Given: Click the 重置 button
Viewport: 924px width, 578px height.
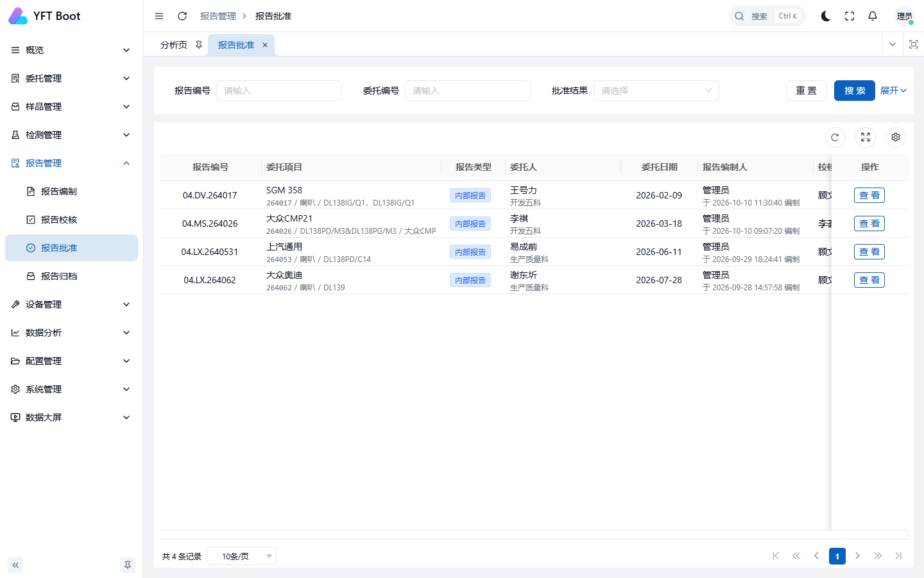Looking at the screenshot, I should (x=806, y=91).
